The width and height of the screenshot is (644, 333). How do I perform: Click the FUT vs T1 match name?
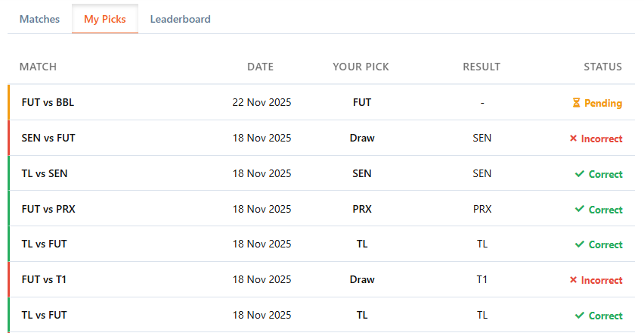coord(44,279)
